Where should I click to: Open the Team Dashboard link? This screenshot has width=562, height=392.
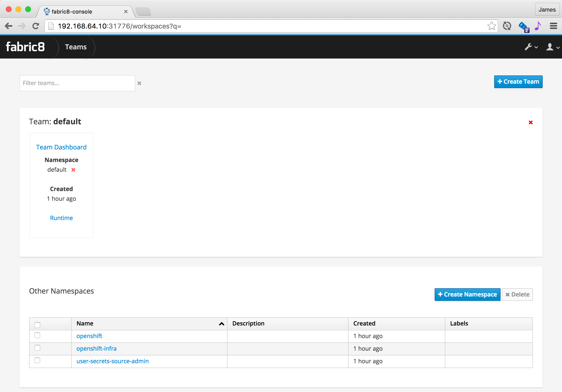[x=61, y=147]
